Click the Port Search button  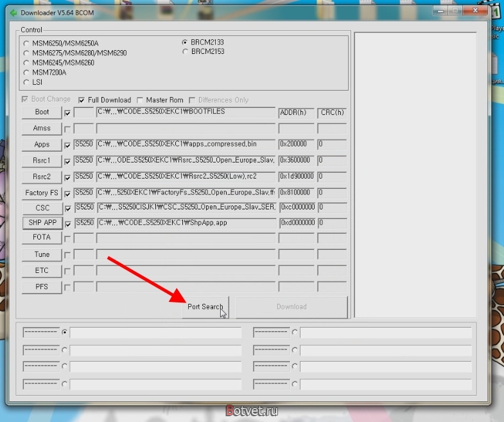[205, 307]
